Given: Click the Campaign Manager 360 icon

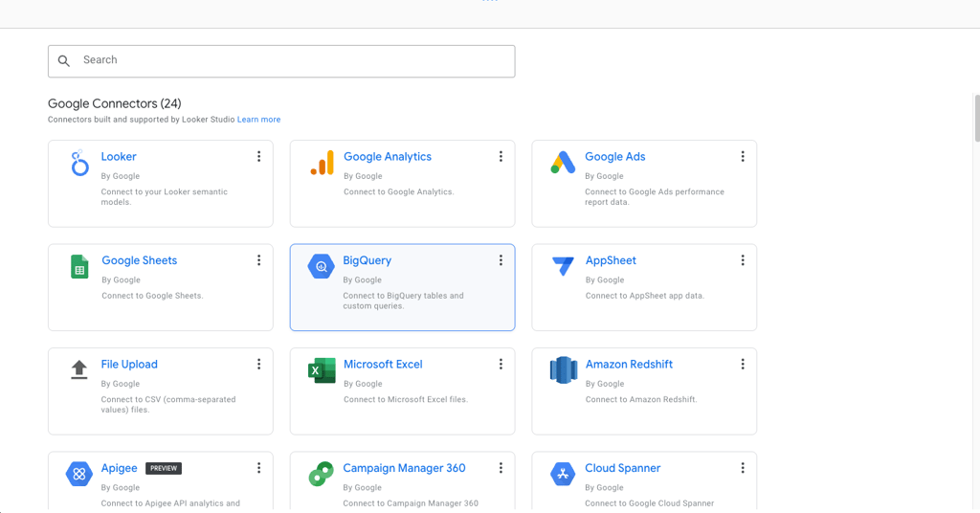Looking at the screenshot, I should tap(321, 474).
